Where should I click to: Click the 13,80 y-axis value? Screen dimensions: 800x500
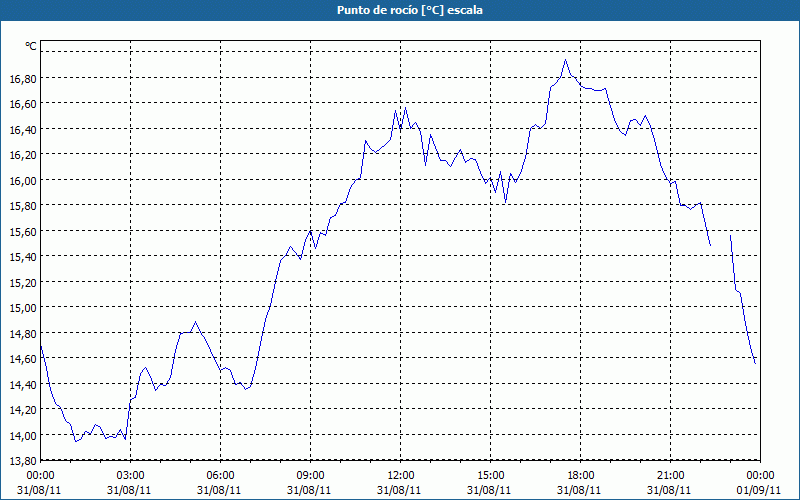click(23, 461)
